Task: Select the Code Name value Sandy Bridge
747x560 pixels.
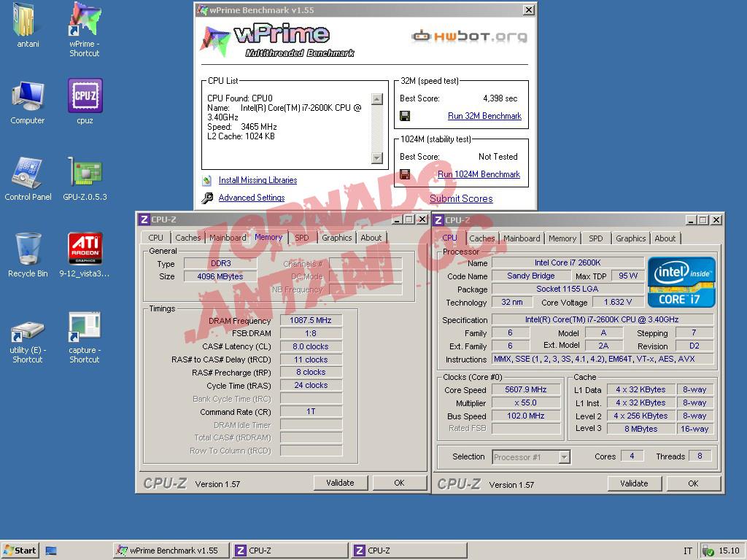Action: (x=531, y=276)
